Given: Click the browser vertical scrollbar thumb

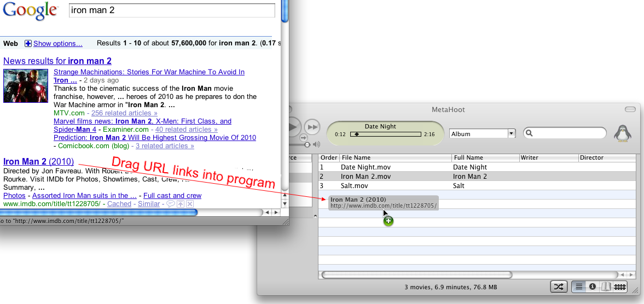Looking at the screenshot, I should (285, 10).
